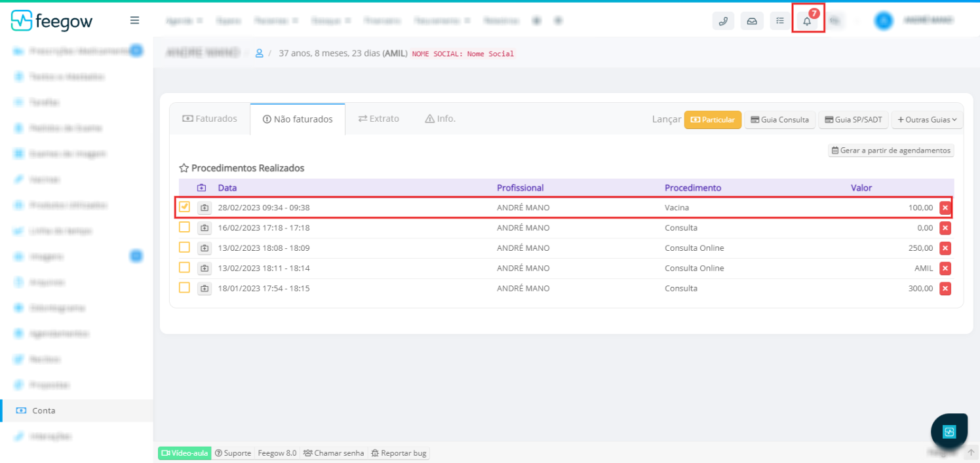The width and height of the screenshot is (980, 463).
Task: Select Conta in the left sidebar
Action: coord(77,411)
